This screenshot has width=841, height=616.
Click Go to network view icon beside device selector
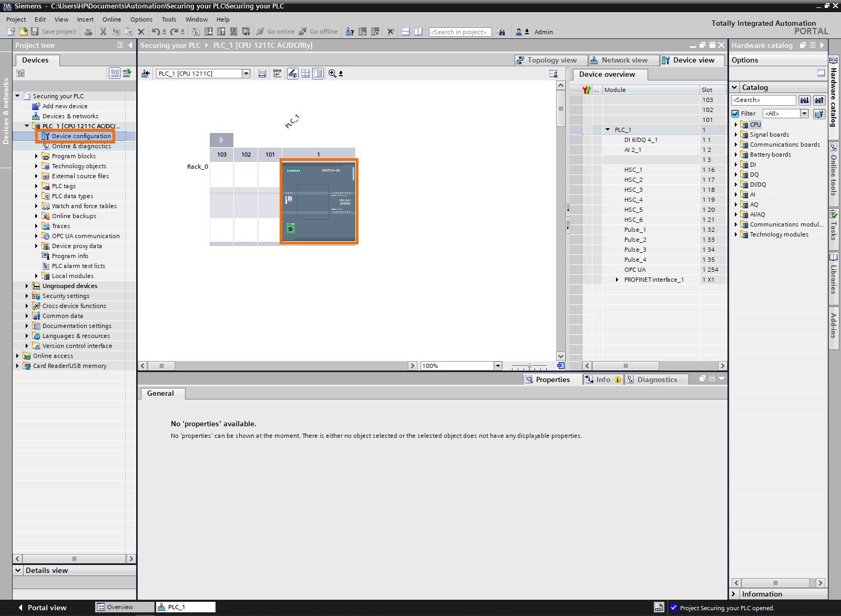tap(146, 74)
